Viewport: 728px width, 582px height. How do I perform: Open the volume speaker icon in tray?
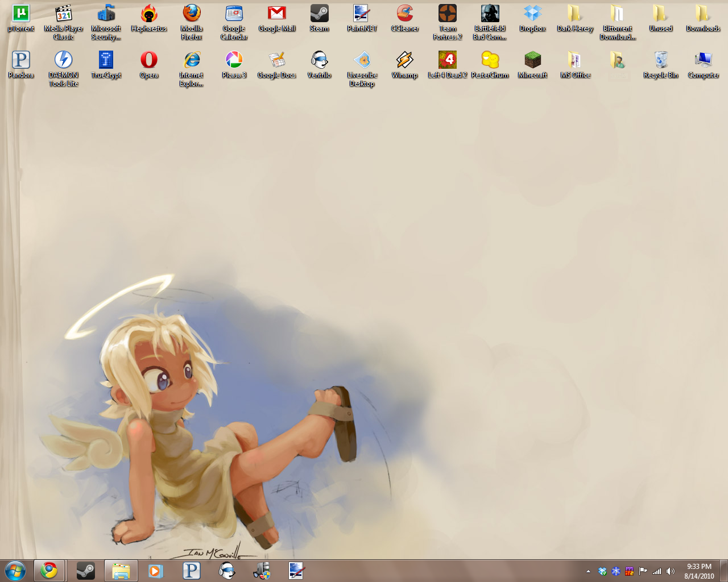671,571
